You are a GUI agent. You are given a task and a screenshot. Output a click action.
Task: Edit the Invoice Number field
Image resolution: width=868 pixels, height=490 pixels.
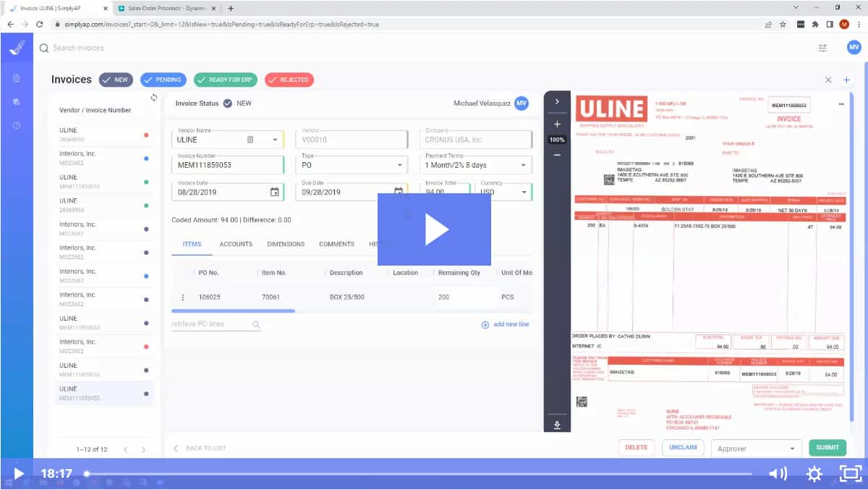click(228, 165)
